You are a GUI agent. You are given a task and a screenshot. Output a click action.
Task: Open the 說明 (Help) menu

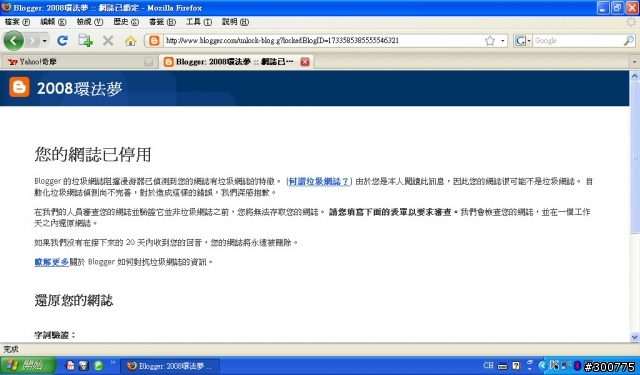(x=235, y=22)
